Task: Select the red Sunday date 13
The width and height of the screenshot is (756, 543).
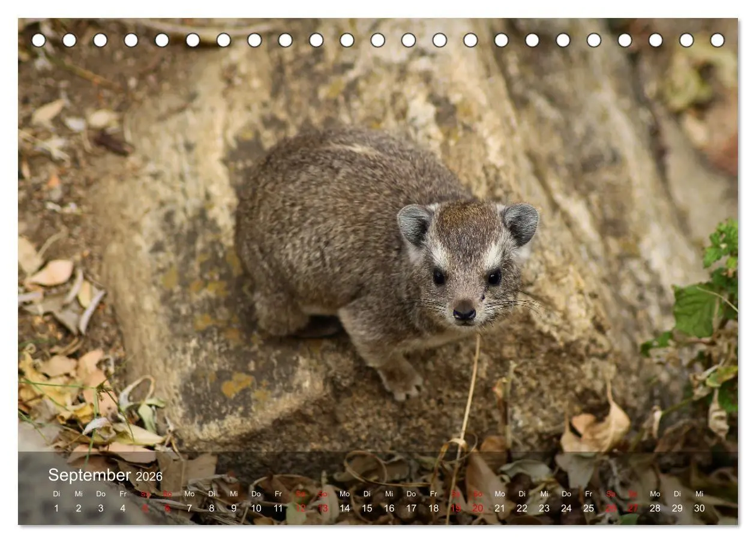Action: (x=323, y=508)
